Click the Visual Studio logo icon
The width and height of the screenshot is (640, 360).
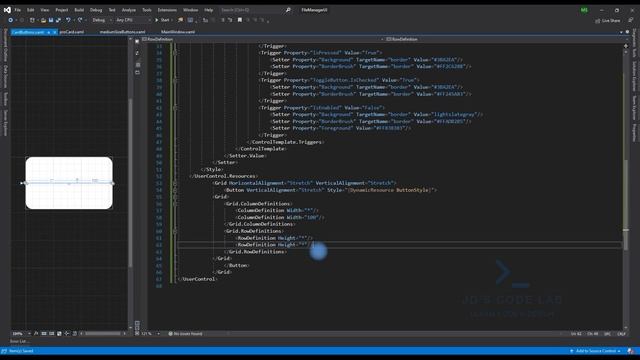pyautogui.click(x=7, y=10)
